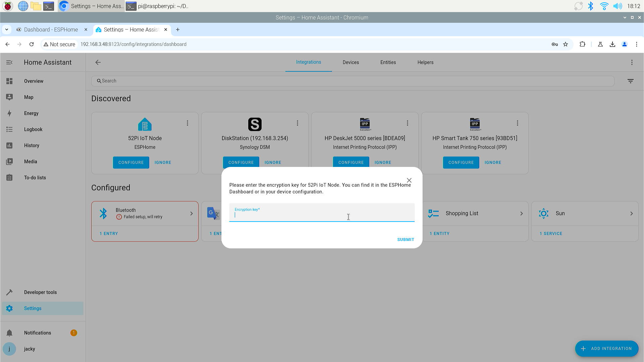The image size is (644, 362).
Task: Configure the 52Pi IoT Node
Action: click(131, 163)
